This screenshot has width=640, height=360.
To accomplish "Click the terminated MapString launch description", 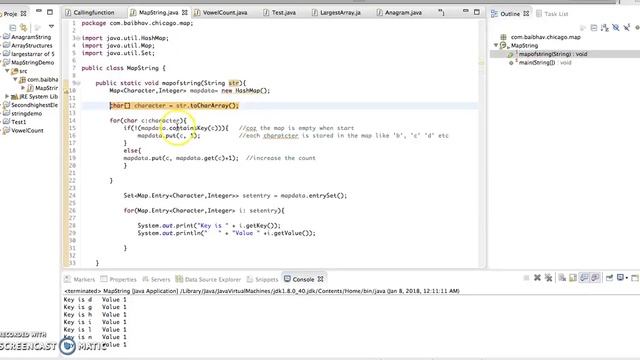I will pos(262,291).
